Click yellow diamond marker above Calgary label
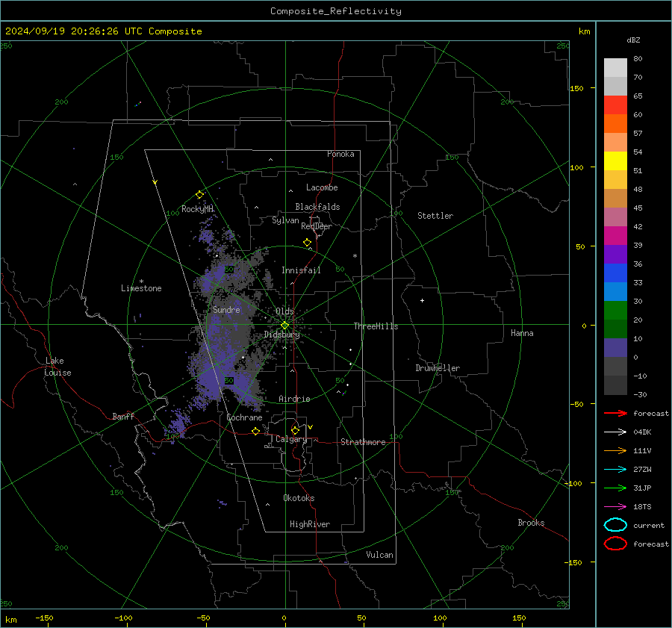The image size is (672, 628). coord(295,430)
